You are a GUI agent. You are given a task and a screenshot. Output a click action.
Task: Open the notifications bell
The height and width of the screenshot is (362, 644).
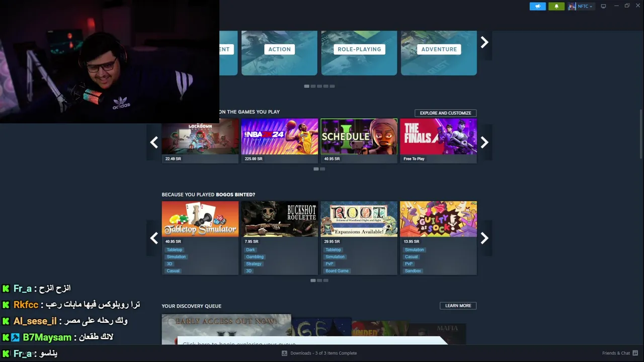click(x=556, y=6)
